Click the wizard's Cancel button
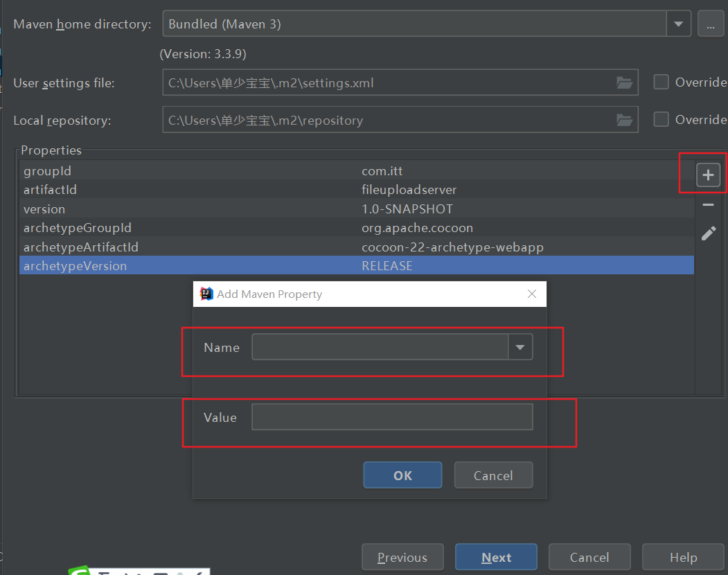This screenshot has width=728, height=575. [x=589, y=557]
